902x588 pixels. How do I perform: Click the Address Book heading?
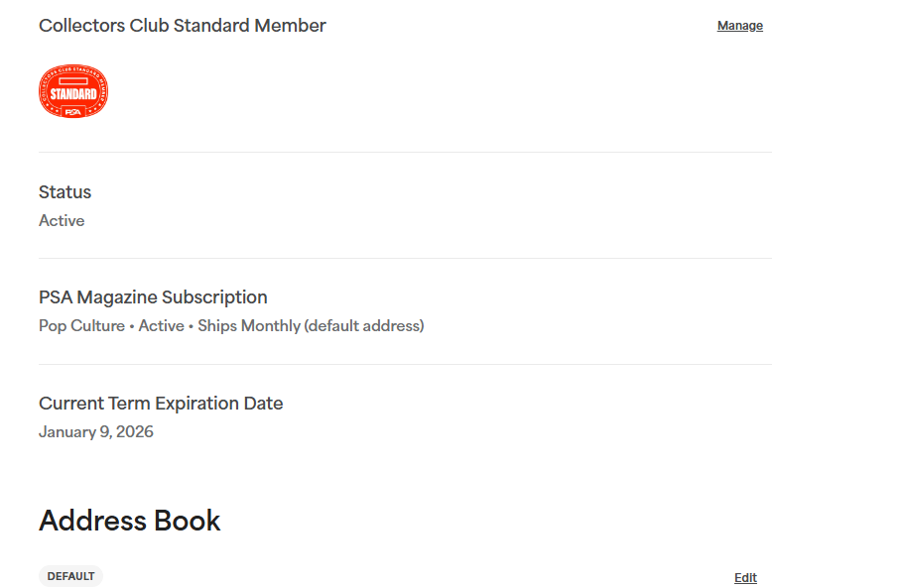pos(129,521)
